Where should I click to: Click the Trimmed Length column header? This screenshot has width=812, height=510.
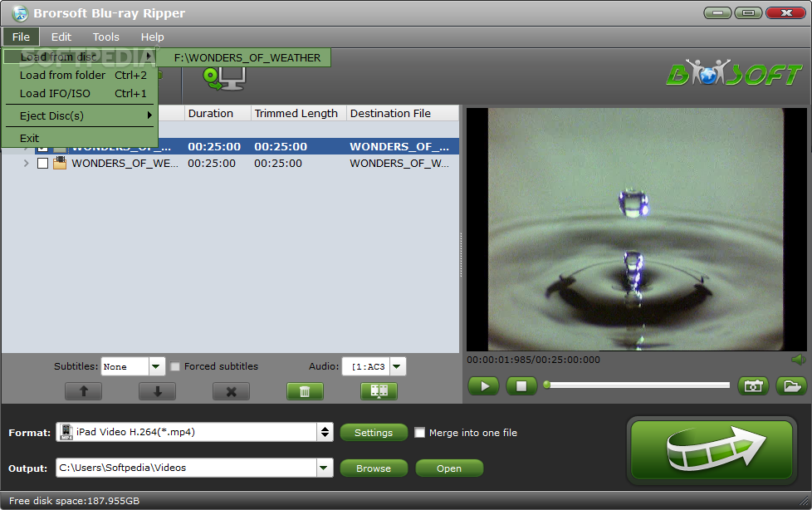pos(299,113)
